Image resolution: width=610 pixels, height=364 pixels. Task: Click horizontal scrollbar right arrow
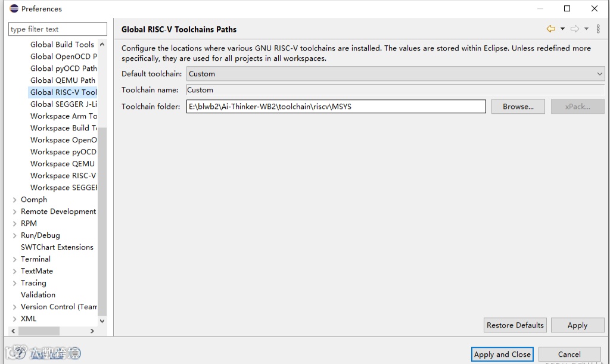(x=92, y=331)
